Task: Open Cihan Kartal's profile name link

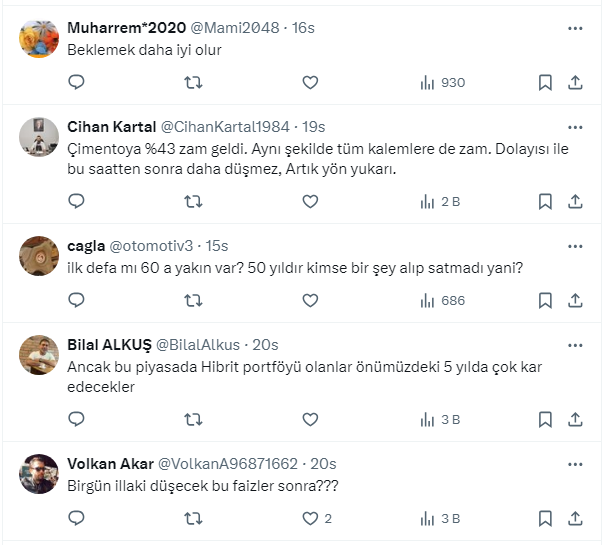Action: (x=111, y=127)
